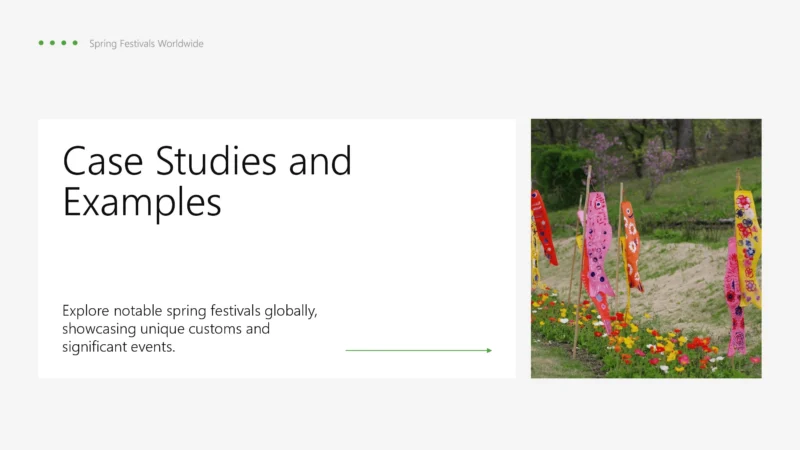The width and height of the screenshot is (800, 450).
Task: Click the yellow floral banner in photo
Action: tap(746, 240)
